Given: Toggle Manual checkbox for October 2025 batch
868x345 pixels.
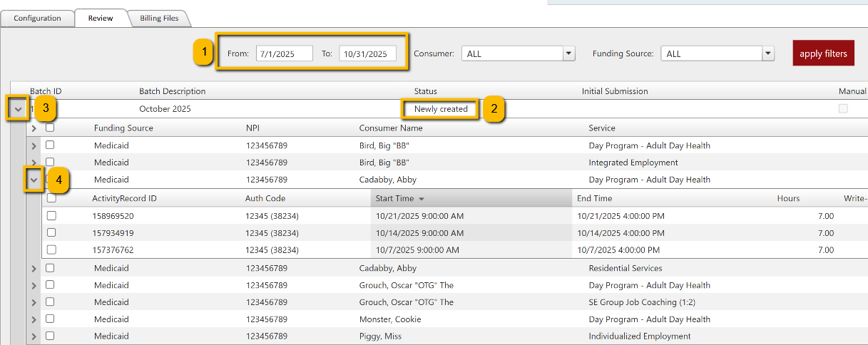Looking at the screenshot, I should pyautogui.click(x=843, y=109).
